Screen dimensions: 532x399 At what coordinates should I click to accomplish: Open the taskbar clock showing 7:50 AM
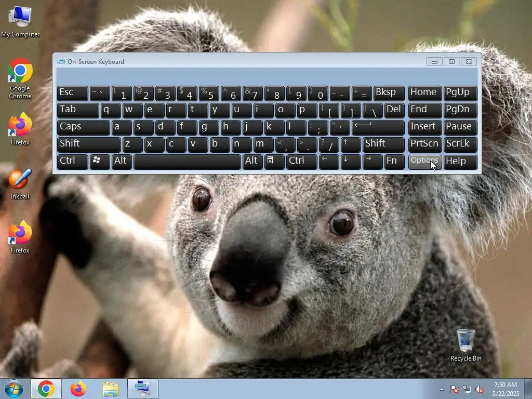(506, 389)
